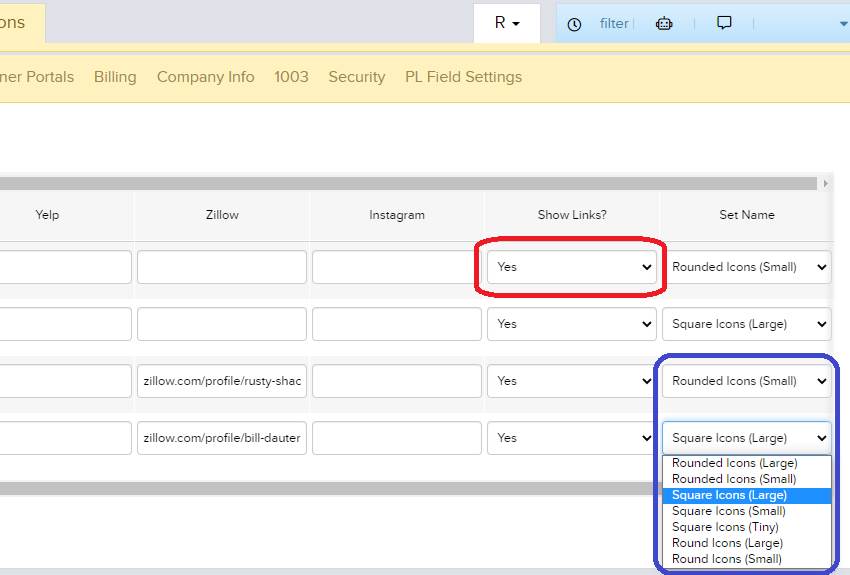
Task: Click Zillow field containing bill-dauter profile
Action: (222, 438)
